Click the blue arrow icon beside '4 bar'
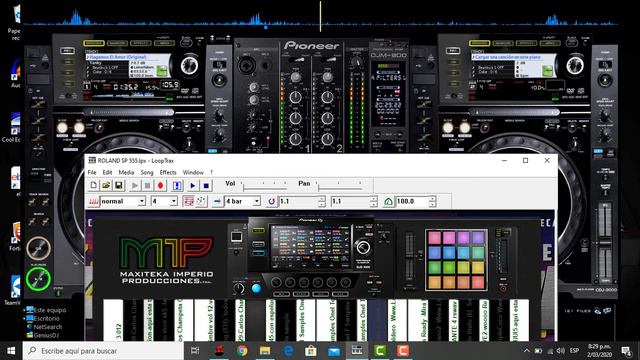The height and width of the screenshot is (360, 640). tap(218, 201)
